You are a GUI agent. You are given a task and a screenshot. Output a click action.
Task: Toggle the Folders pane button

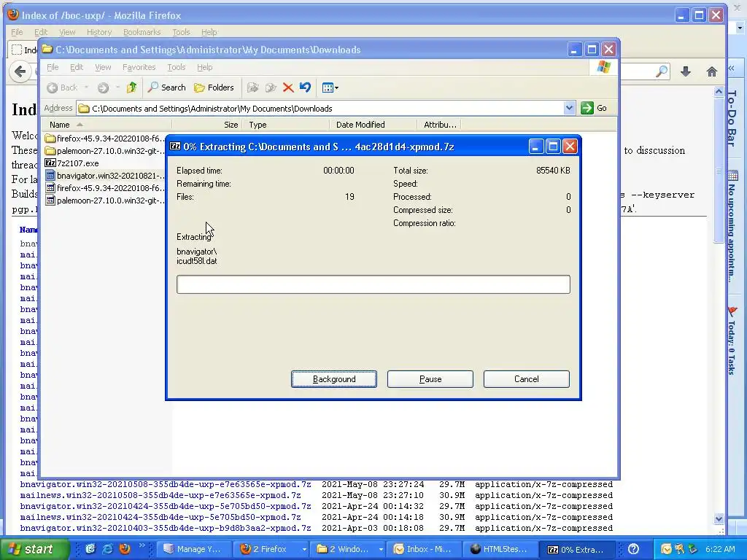(214, 87)
